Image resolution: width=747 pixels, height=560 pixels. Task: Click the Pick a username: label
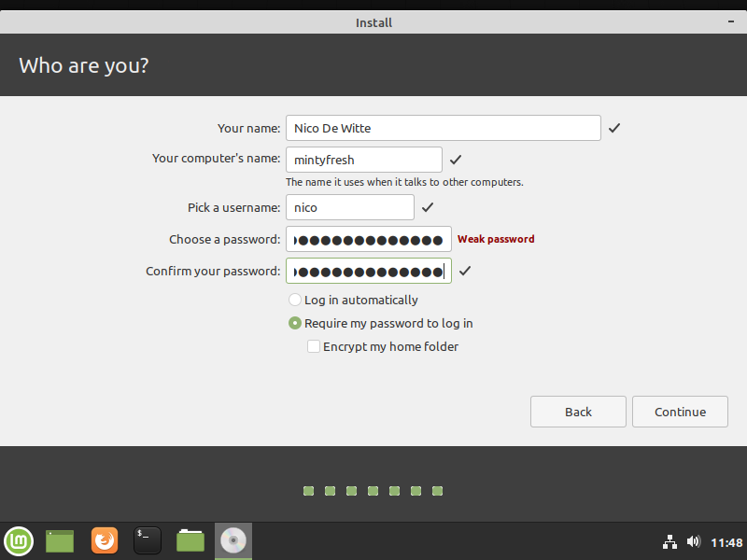(x=233, y=207)
